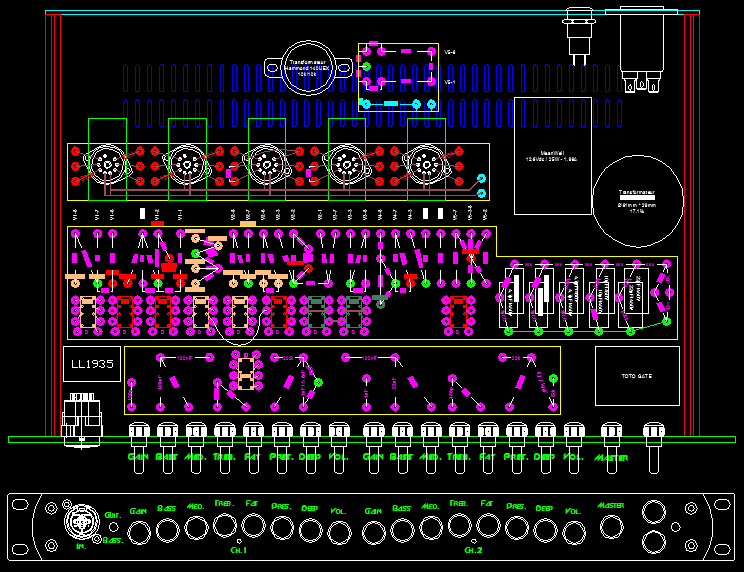
Task: Click the Ch.1 text on front panel
Action: 239,550
